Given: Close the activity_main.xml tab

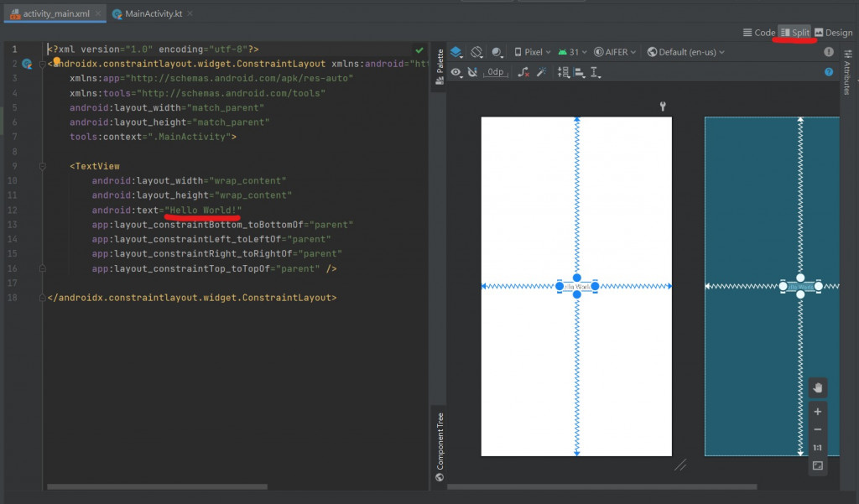Looking at the screenshot, I should click(98, 13).
